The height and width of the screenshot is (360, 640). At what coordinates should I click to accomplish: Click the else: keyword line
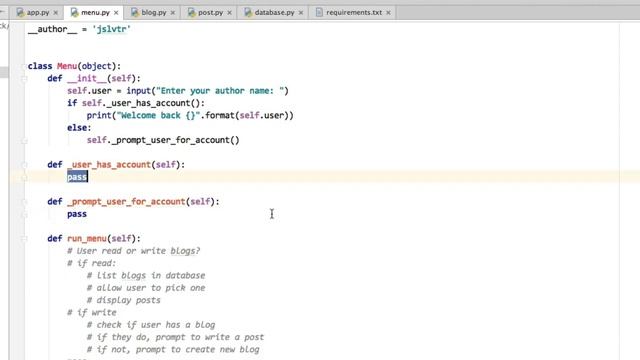coord(79,128)
